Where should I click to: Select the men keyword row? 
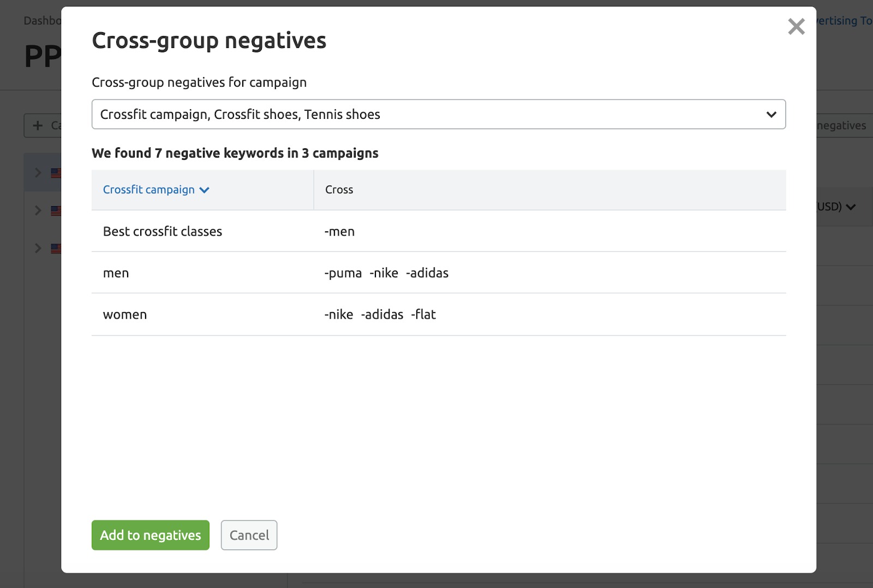116,273
